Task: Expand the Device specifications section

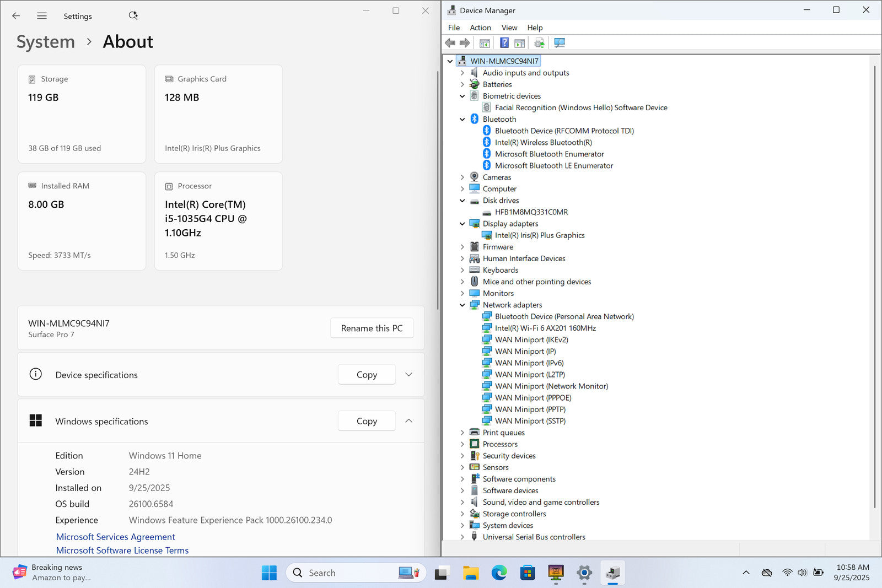Action: coord(408,375)
